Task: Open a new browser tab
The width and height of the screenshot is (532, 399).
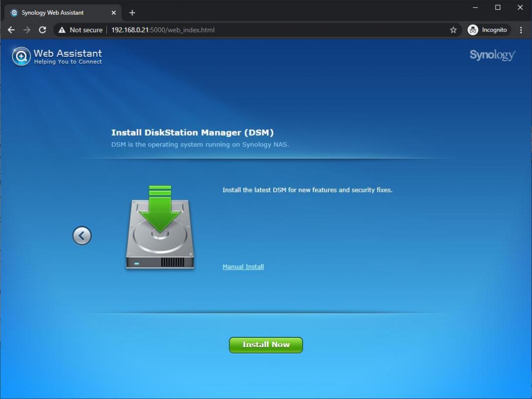Action: click(132, 12)
